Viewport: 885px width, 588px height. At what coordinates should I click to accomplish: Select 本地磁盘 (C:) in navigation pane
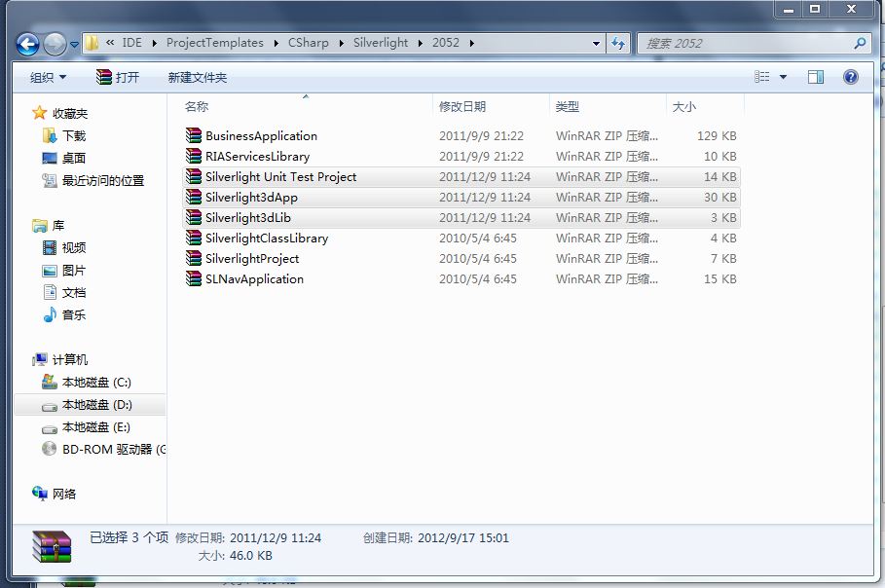(x=96, y=382)
